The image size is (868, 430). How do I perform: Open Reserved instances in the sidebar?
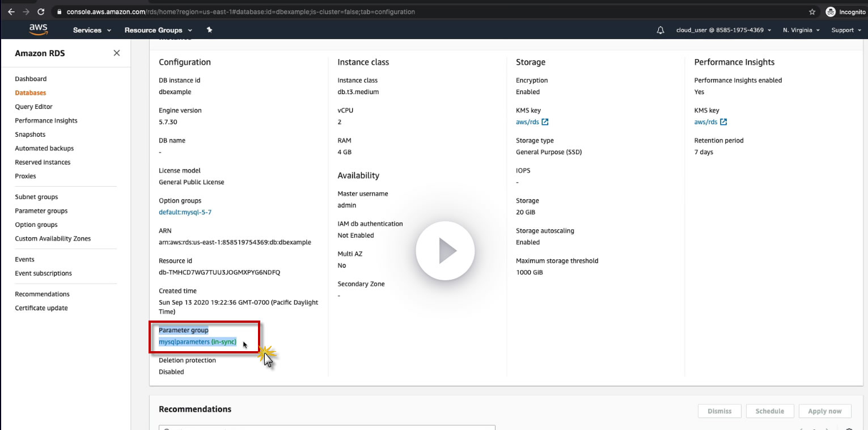click(x=43, y=162)
